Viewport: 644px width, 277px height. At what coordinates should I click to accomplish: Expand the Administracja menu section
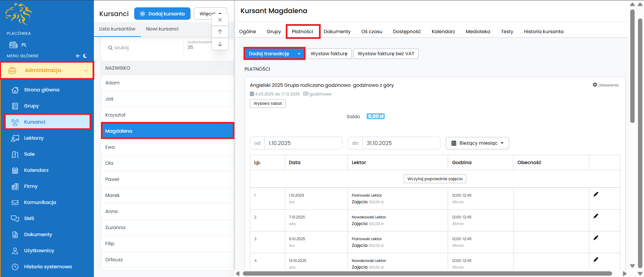tap(47, 70)
